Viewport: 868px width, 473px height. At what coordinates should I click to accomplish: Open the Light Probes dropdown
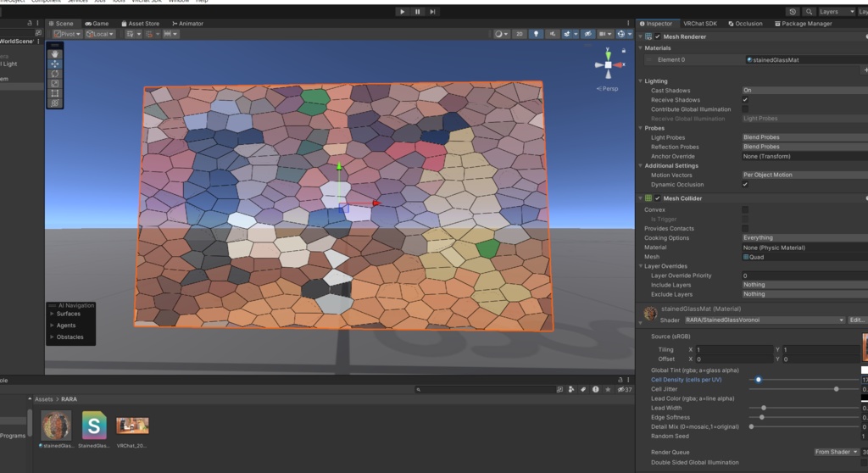tap(805, 137)
